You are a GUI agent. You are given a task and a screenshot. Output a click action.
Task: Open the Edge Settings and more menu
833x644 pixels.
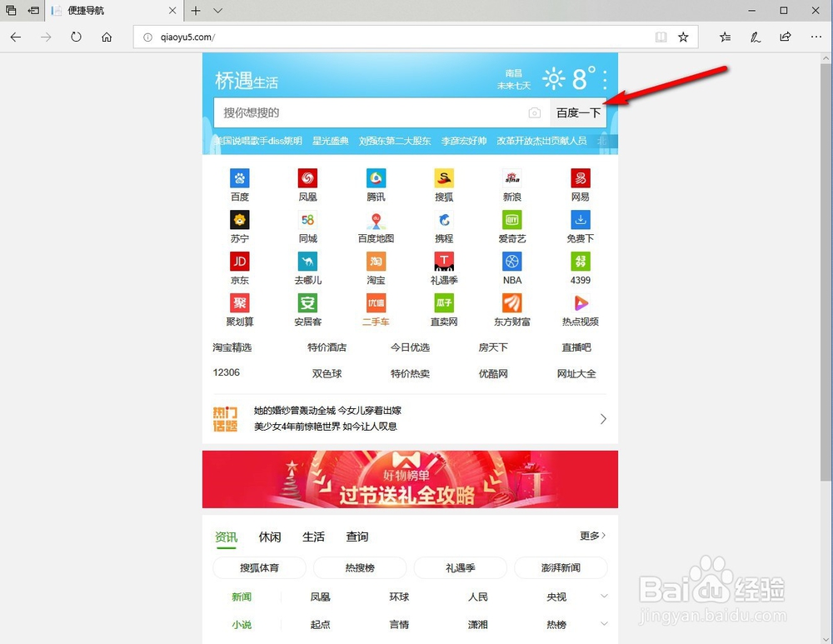tap(816, 37)
